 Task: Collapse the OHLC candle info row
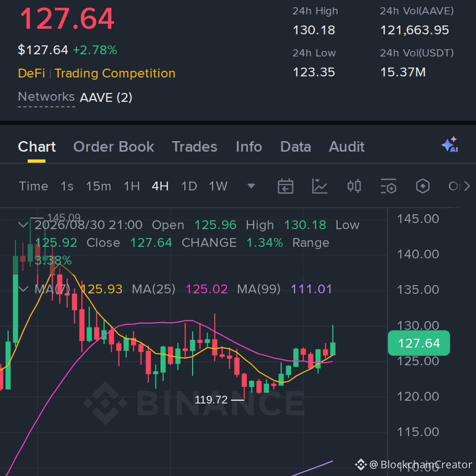tap(23, 225)
